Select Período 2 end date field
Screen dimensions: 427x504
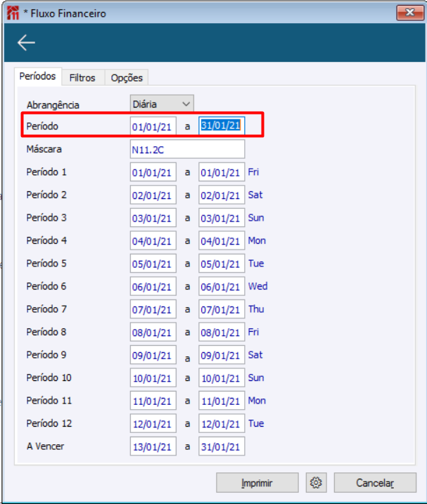click(x=222, y=195)
